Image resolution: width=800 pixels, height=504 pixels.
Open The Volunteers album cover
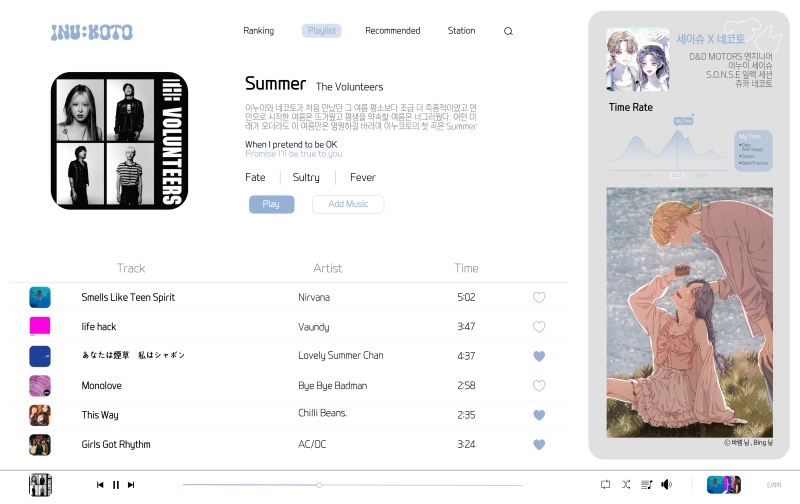click(119, 141)
